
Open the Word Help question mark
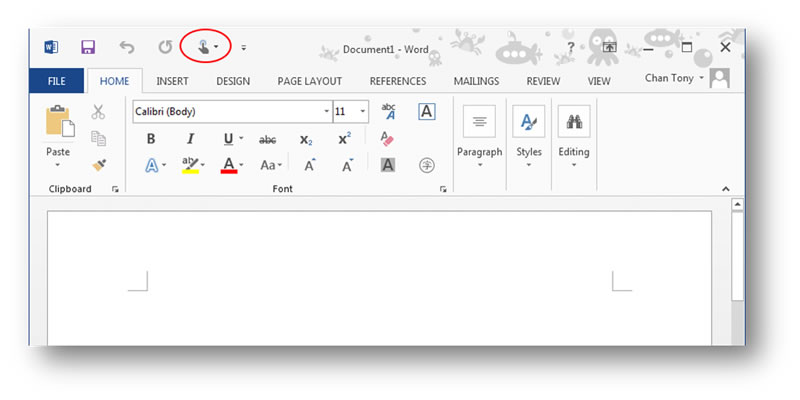point(570,47)
